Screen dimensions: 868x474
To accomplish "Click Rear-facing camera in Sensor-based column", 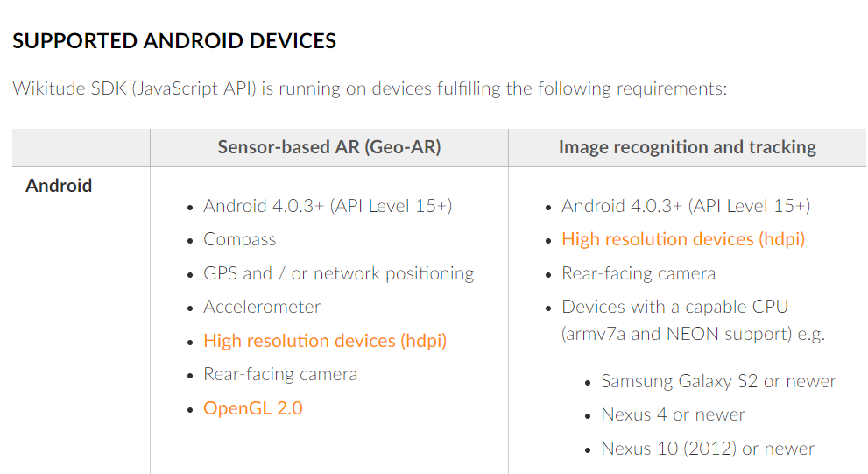I will point(280,374).
